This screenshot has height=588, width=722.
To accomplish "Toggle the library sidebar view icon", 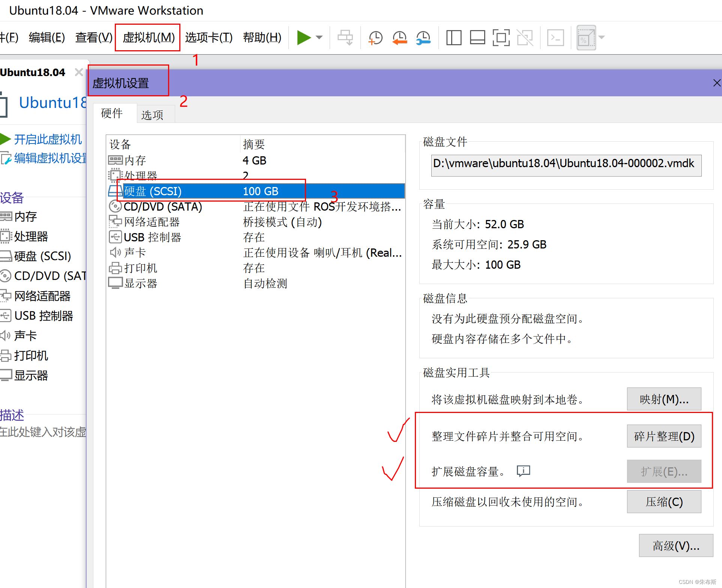I will 453,37.
